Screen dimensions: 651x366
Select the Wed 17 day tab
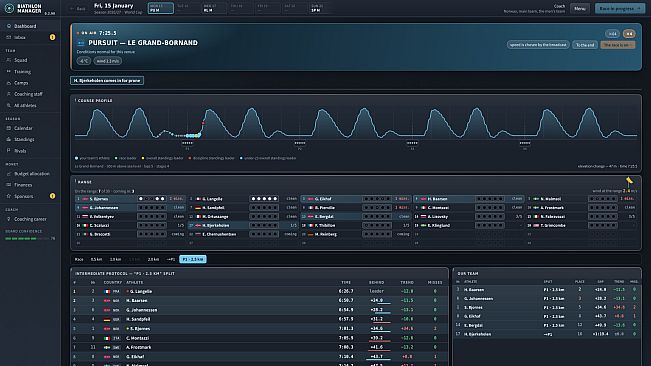(215, 8)
